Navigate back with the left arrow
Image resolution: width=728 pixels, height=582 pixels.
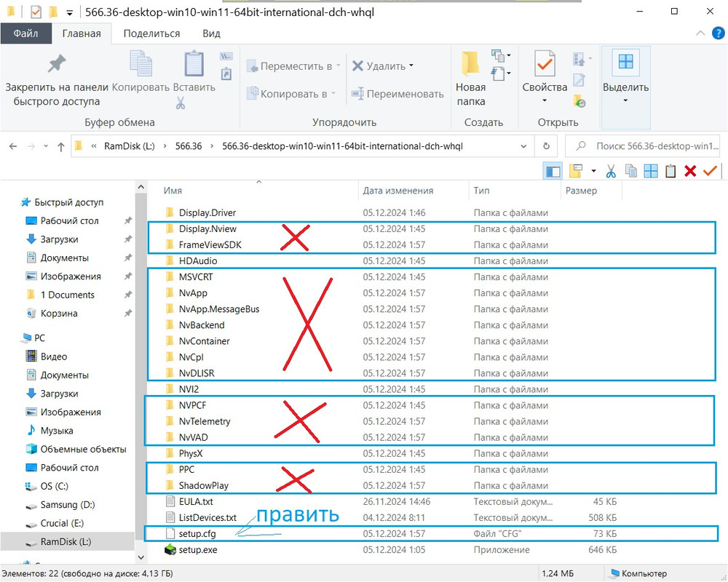pyautogui.click(x=13, y=147)
